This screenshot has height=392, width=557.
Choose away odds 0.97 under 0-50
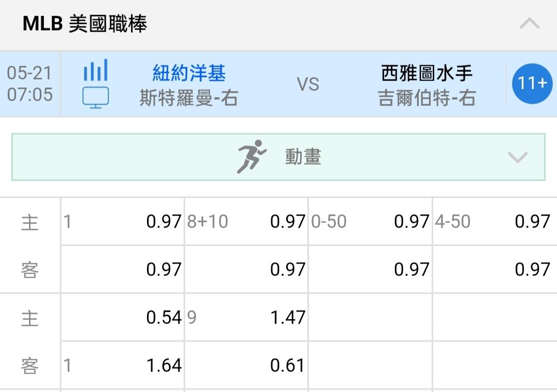coord(370,269)
